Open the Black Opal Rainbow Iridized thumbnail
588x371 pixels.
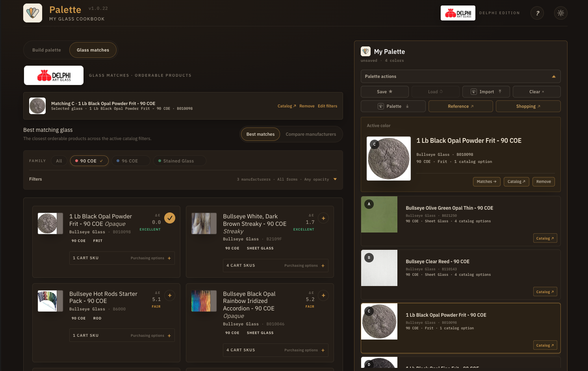point(204,301)
